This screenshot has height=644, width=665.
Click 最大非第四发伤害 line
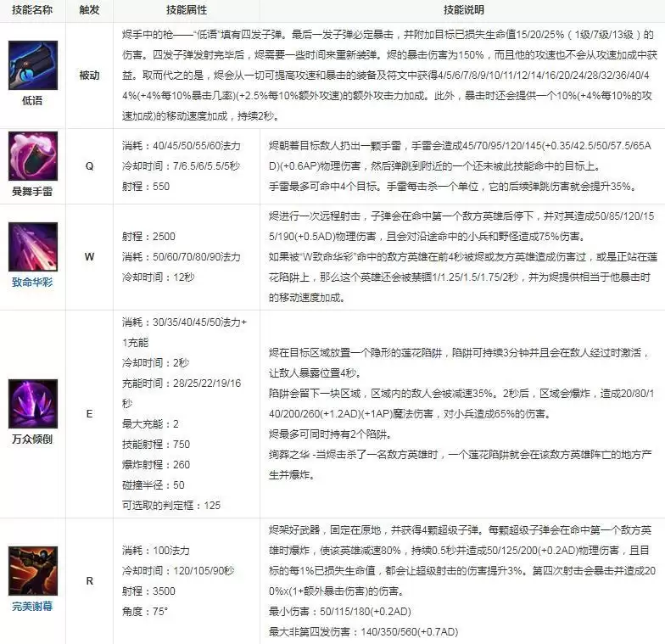pos(363,631)
